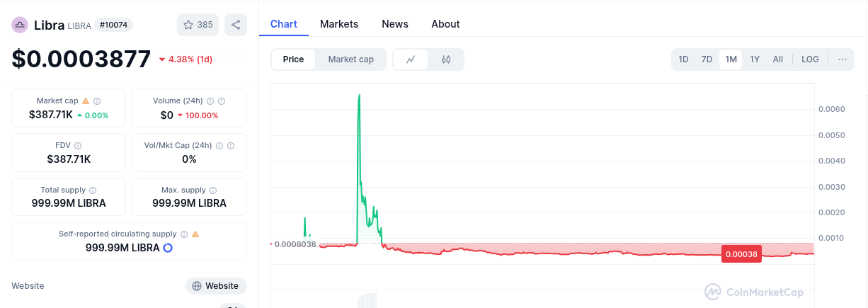The height and width of the screenshot is (308, 868).
Task: Add Libra to watchlist with star button
Action: click(x=198, y=25)
